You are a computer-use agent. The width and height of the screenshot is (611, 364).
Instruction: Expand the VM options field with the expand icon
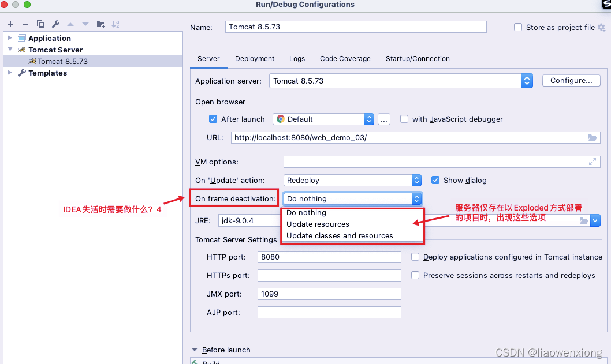593,162
